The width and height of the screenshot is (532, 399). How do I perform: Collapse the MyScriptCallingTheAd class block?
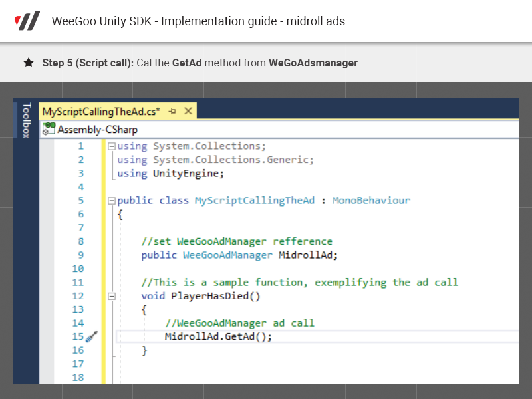tap(111, 201)
